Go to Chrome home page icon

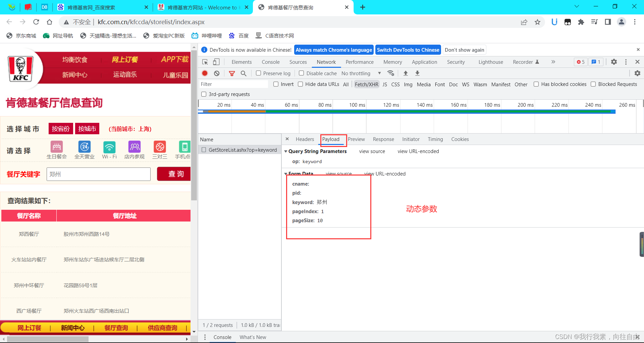[49, 22]
